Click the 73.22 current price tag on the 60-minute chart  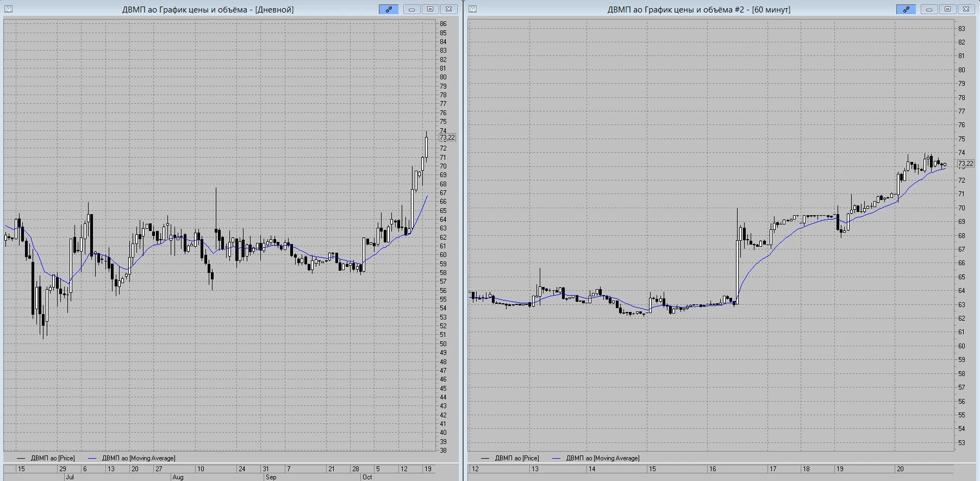[966, 163]
